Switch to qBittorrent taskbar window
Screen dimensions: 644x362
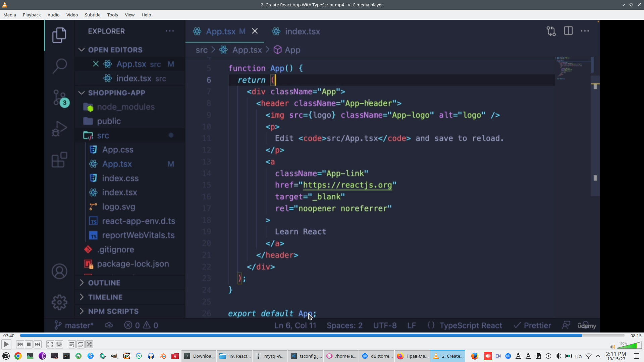(x=377, y=356)
